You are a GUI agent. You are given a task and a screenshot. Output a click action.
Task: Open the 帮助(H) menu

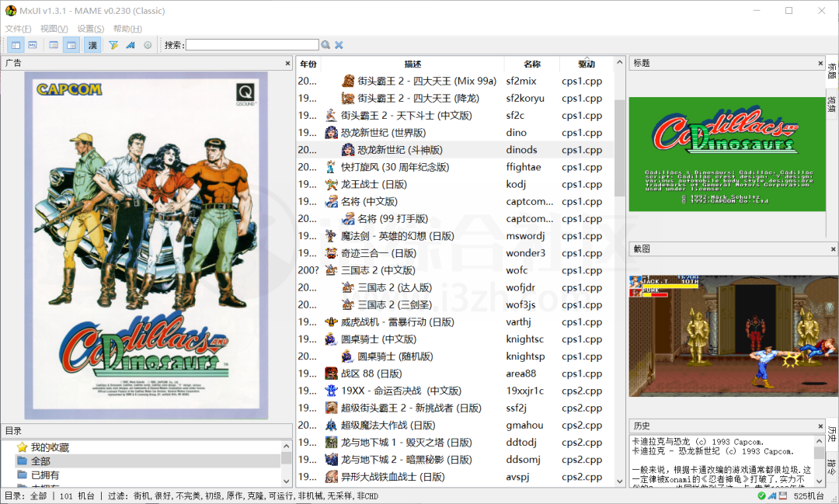point(127,29)
